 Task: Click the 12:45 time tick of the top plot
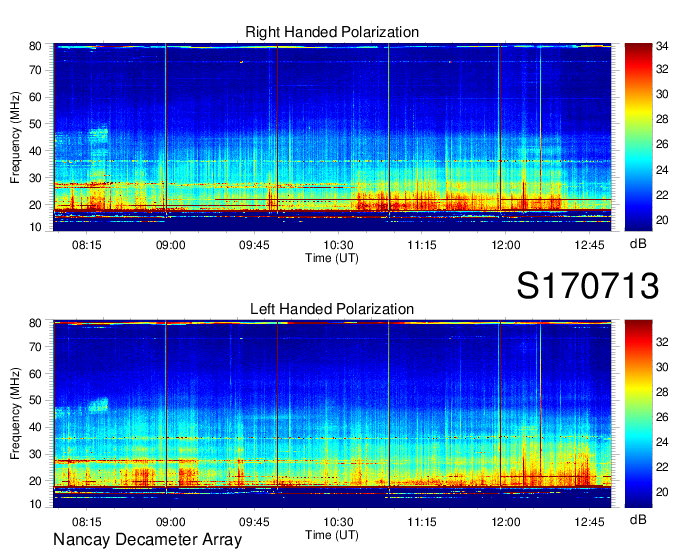click(589, 245)
